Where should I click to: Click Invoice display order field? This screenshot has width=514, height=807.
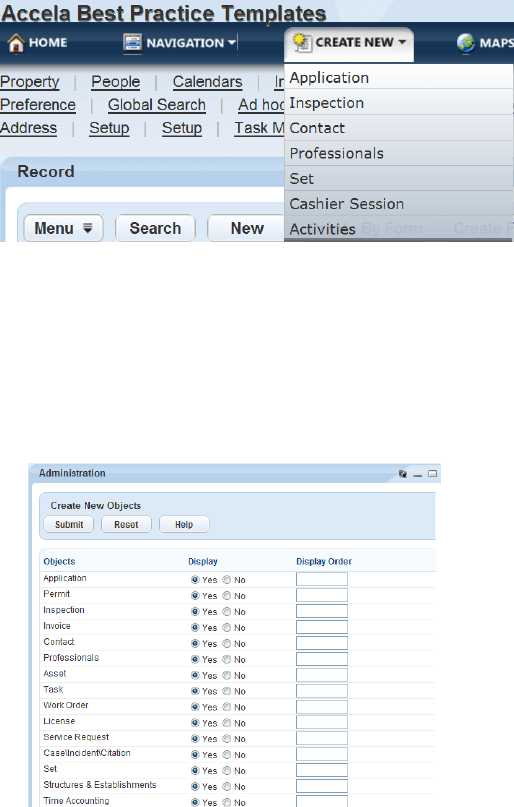[322, 627]
